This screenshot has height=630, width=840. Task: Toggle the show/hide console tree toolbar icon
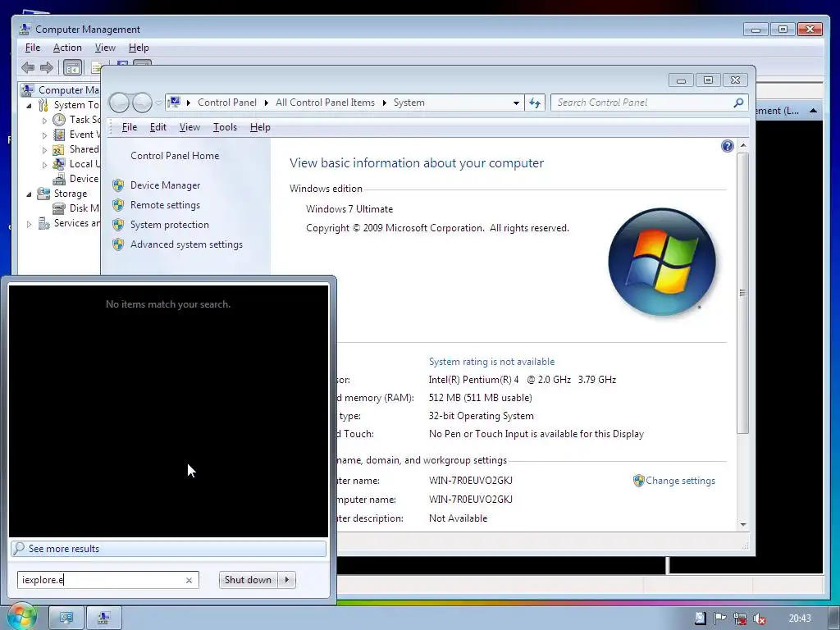(72, 67)
